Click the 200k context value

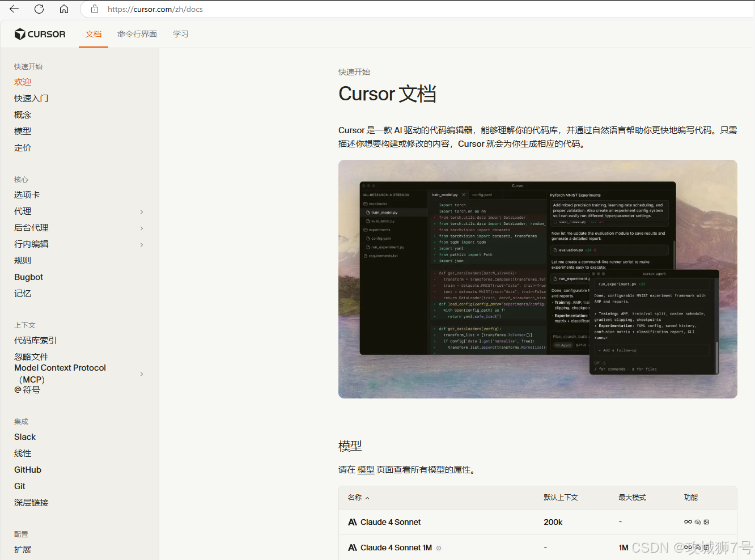click(x=553, y=522)
